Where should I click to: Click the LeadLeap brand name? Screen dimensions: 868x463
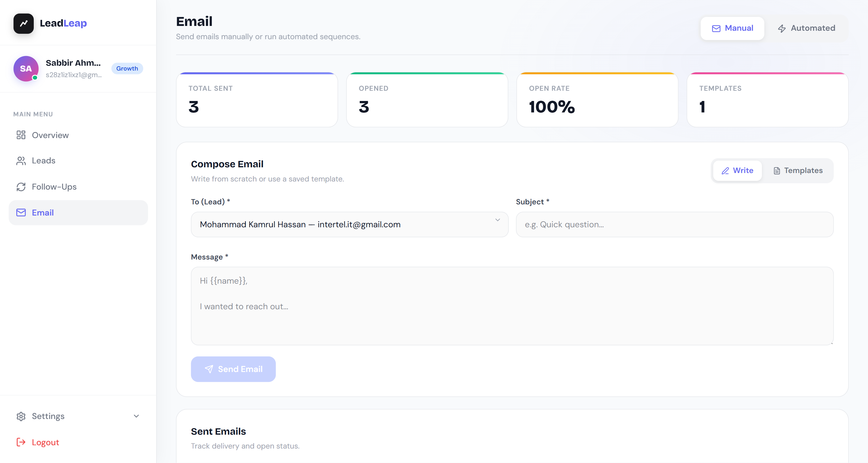coord(63,23)
